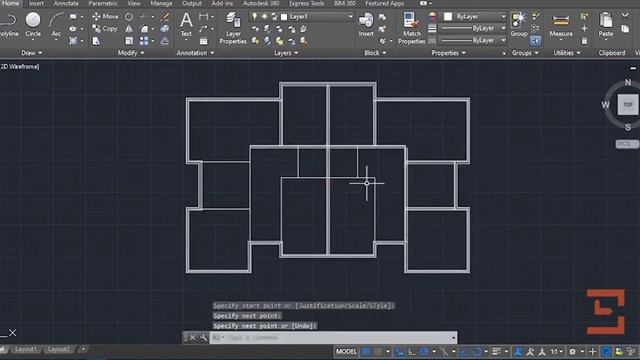Click the MODEL space button
Viewport: 640px width, 360px height.
(x=346, y=351)
